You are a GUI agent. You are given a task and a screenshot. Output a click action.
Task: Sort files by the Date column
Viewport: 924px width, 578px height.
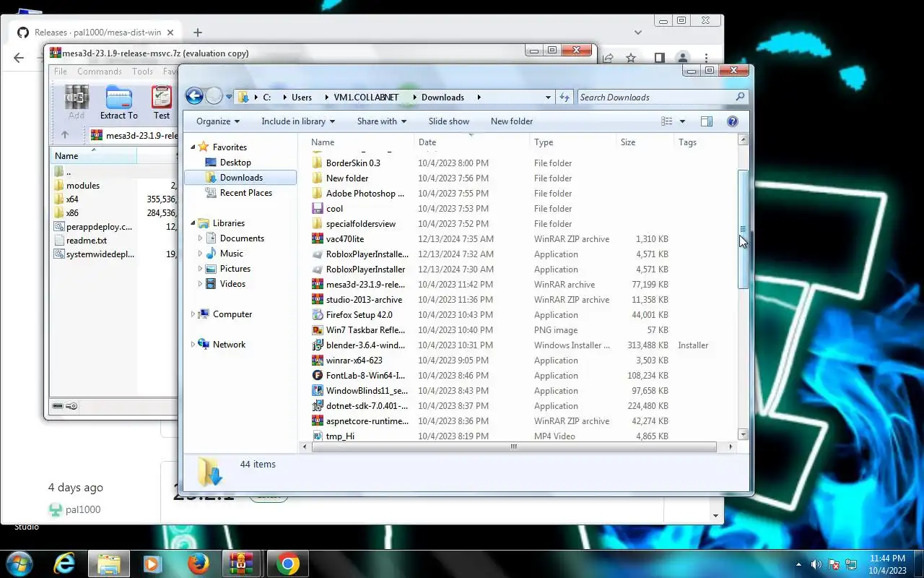pyautogui.click(x=472, y=142)
